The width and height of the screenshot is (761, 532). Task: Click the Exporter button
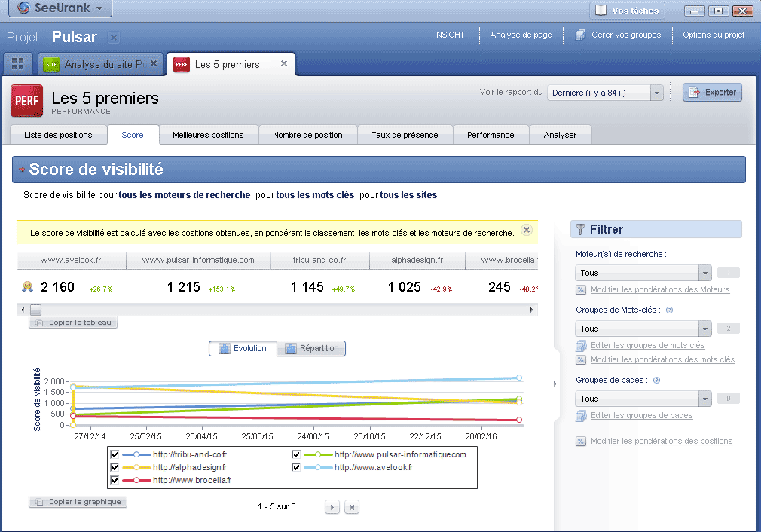(x=712, y=92)
